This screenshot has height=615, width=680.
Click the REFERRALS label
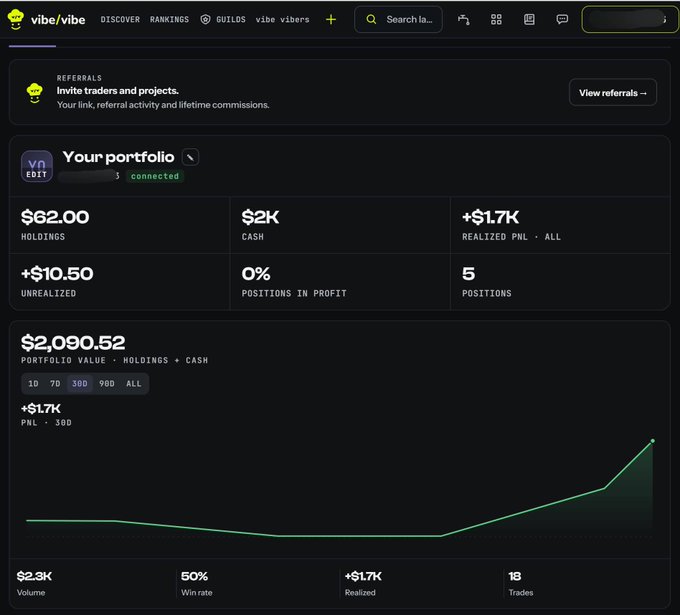[79, 78]
